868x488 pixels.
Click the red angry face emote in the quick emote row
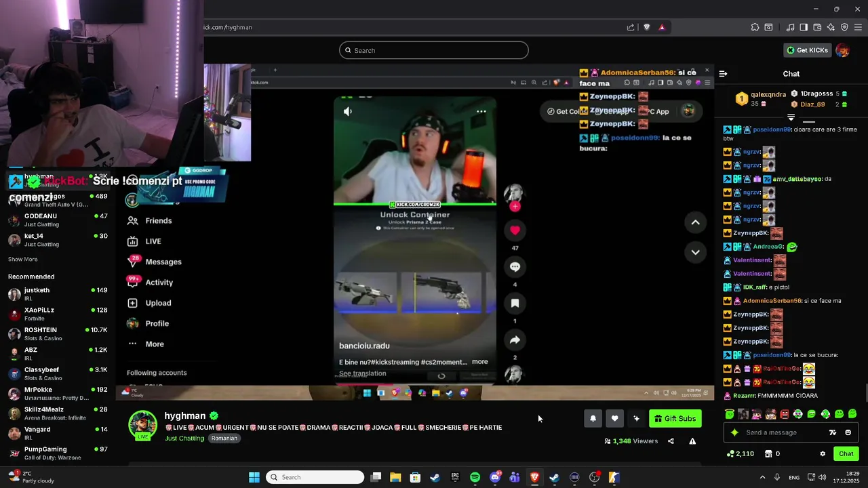coord(785,414)
